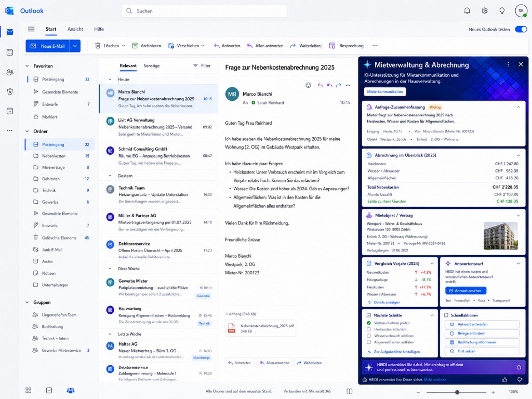
Task: Click the Belege anfordern quick action
Action: (482, 333)
